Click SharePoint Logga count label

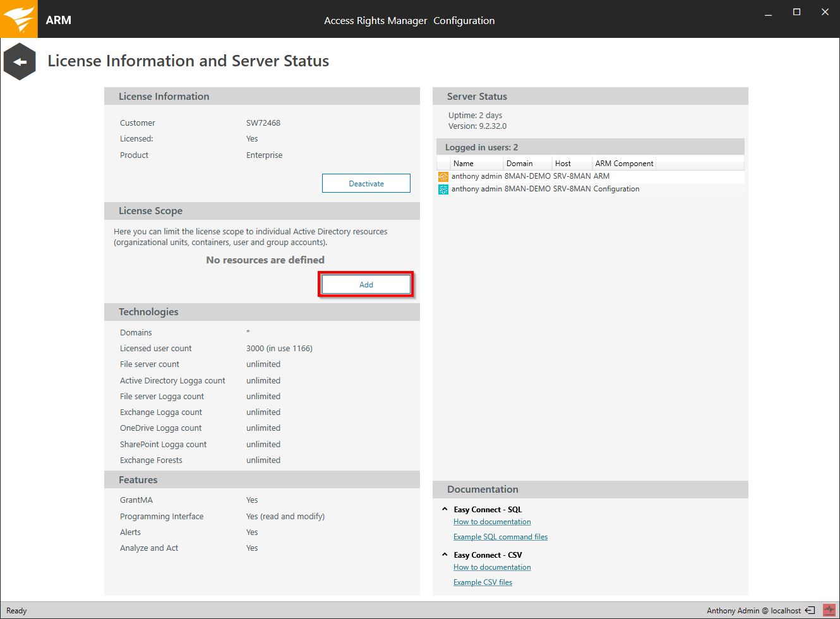pyautogui.click(x=163, y=445)
